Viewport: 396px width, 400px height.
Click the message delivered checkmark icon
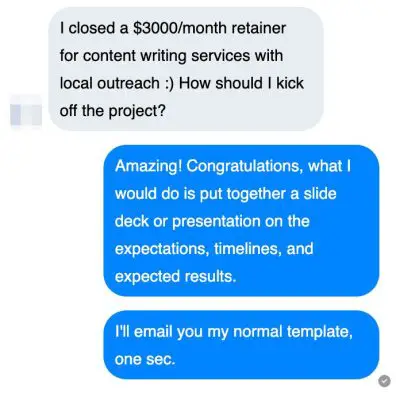(384, 381)
